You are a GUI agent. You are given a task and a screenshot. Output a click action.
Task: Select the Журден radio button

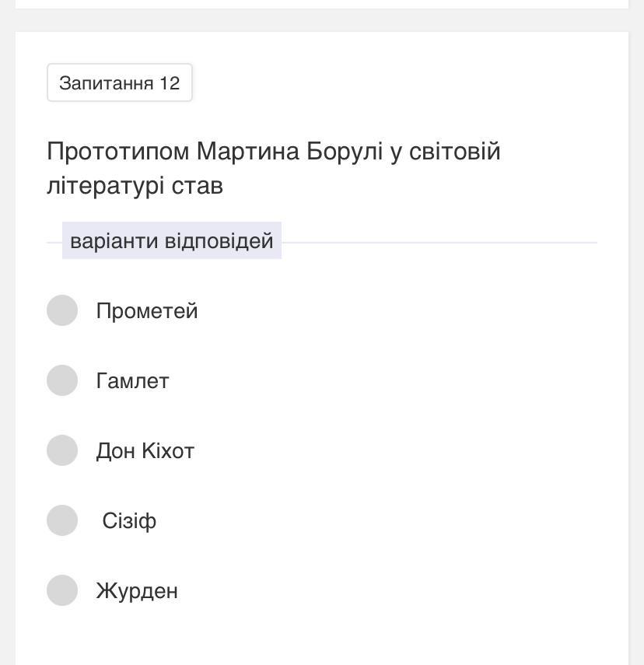point(62,590)
